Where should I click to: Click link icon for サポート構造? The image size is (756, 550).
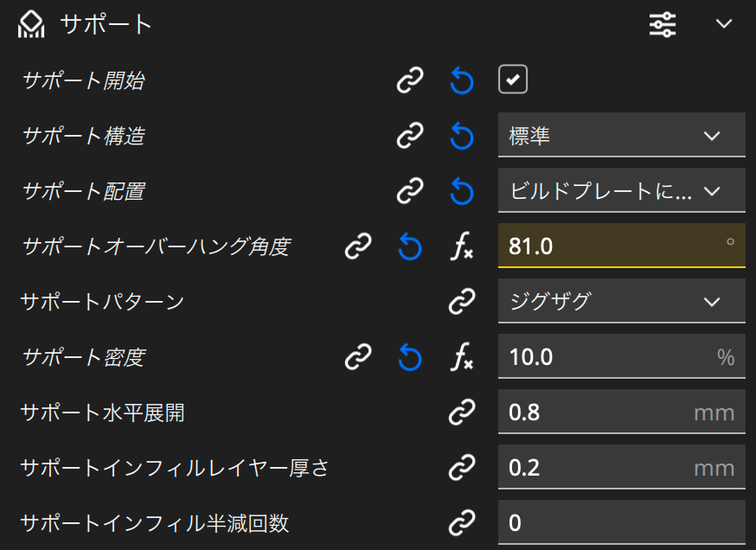coord(410,136)
